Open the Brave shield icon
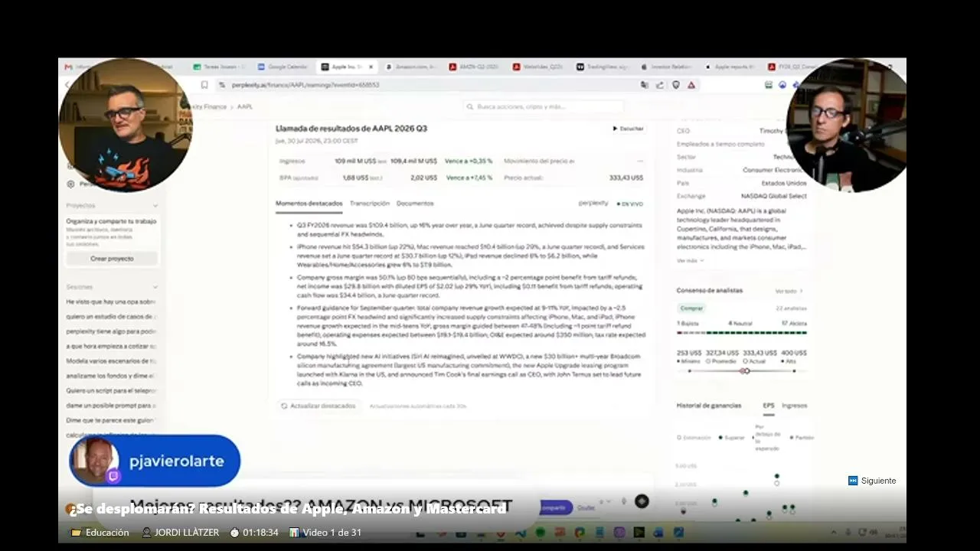Screen dimensions: 980x551 tap(675, 85)
